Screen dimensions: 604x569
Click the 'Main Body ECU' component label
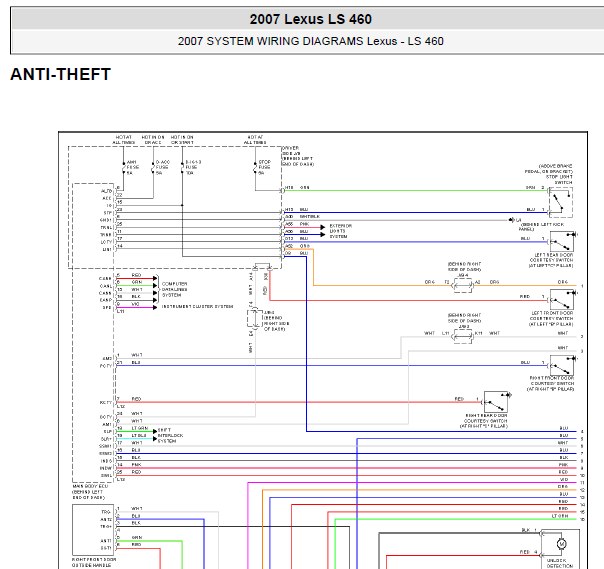click(x=90, y=486)
